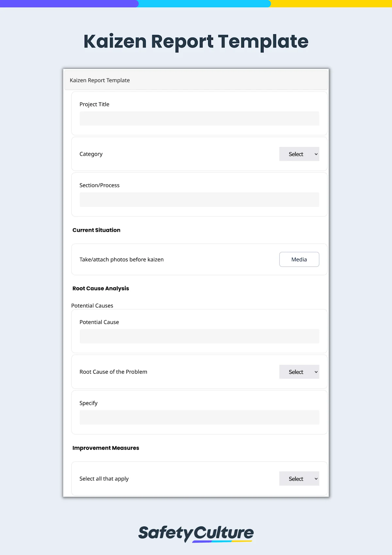The height and width of the screenshot is (555, 392).
Task: Click the Take/attach photos before kaizen label
Action: coord(122,259)
